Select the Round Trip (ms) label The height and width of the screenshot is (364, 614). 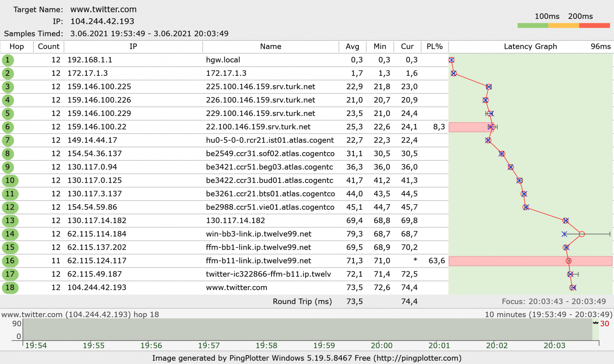point(302,301)
